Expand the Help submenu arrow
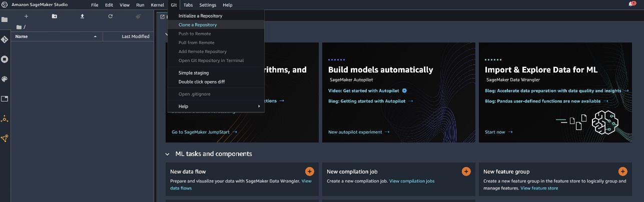644x202 pixels. pyautogui.click(x=259, y=106)
